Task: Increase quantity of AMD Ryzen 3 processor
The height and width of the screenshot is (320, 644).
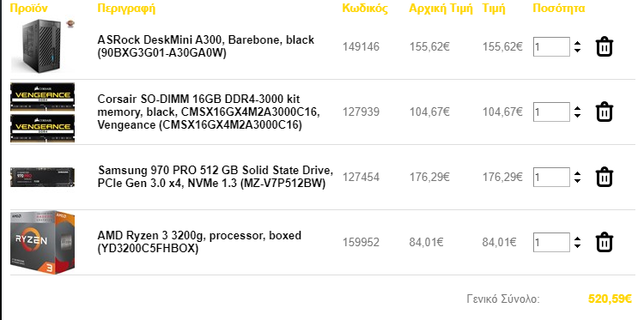Action: point(578,238)
